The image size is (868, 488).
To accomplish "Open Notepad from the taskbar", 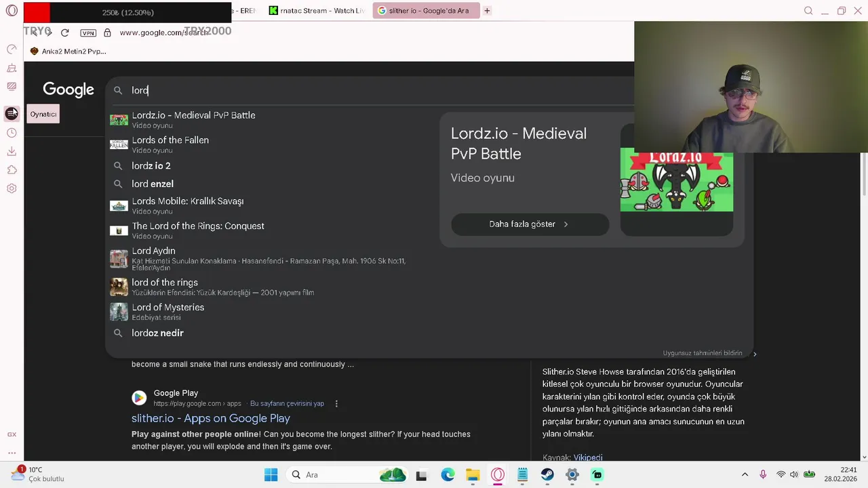I will tap(522, 474).
